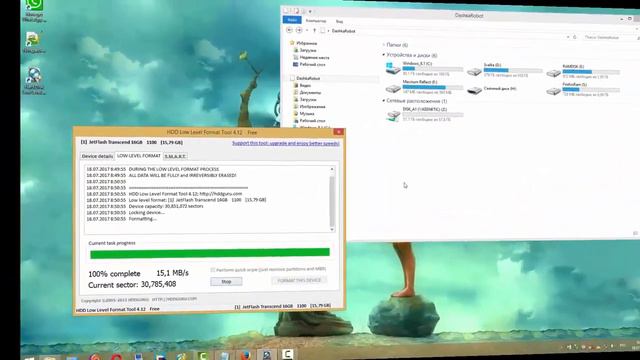Open Загрузки under Избранное in sidebar
This screenshot has width=640, height=360.
[x=308, y=50]
